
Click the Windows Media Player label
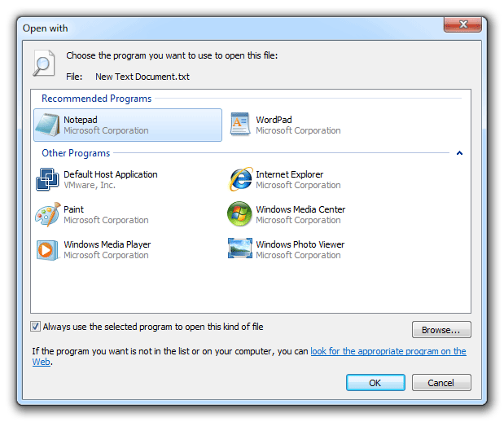tap(107, 244)
